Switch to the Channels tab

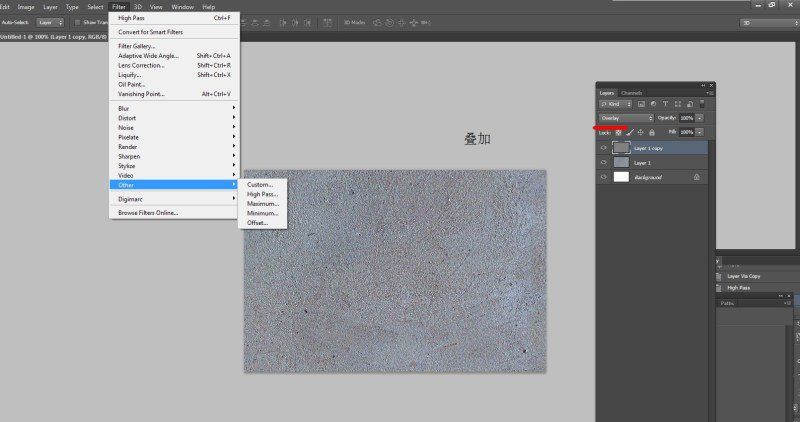pos(631,93)
